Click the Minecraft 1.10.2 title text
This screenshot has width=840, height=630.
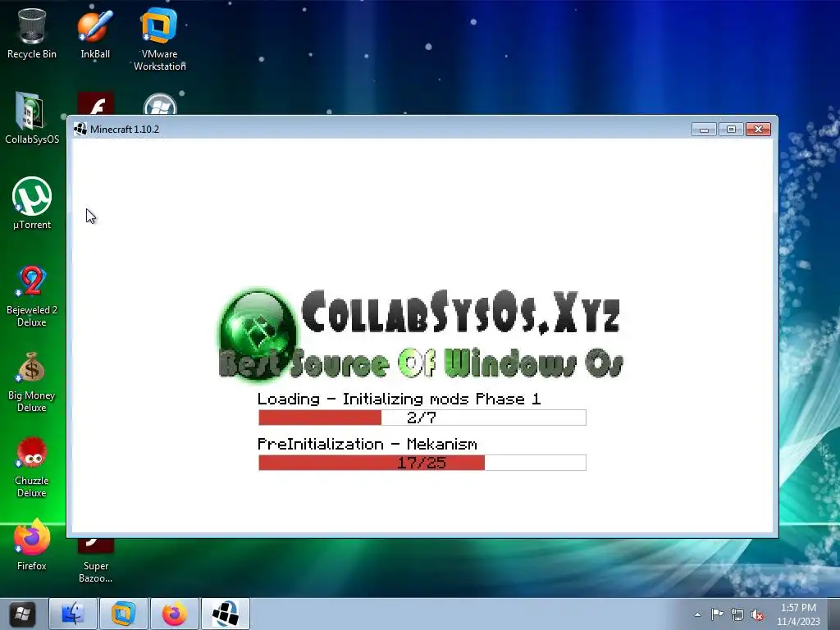[125, 129]
